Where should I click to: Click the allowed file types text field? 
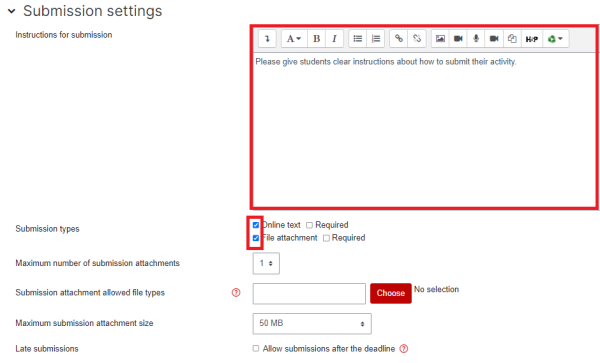(309, 294)
